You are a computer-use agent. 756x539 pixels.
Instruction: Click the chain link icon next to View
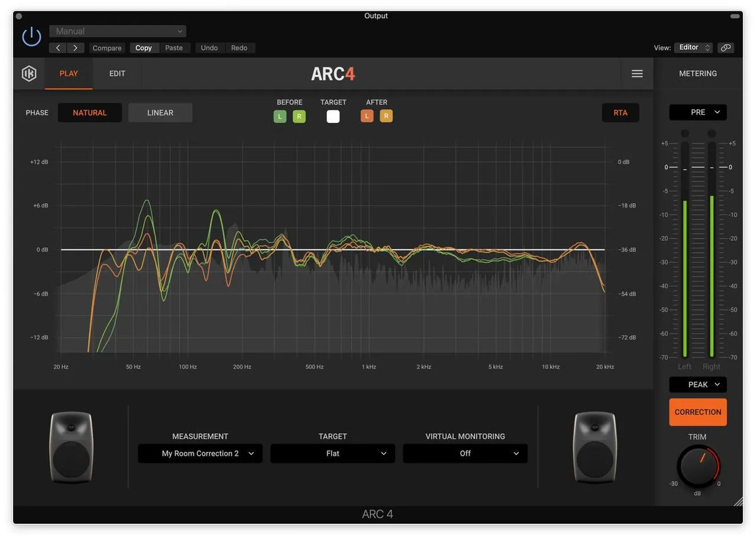click(x=726, y=47)
